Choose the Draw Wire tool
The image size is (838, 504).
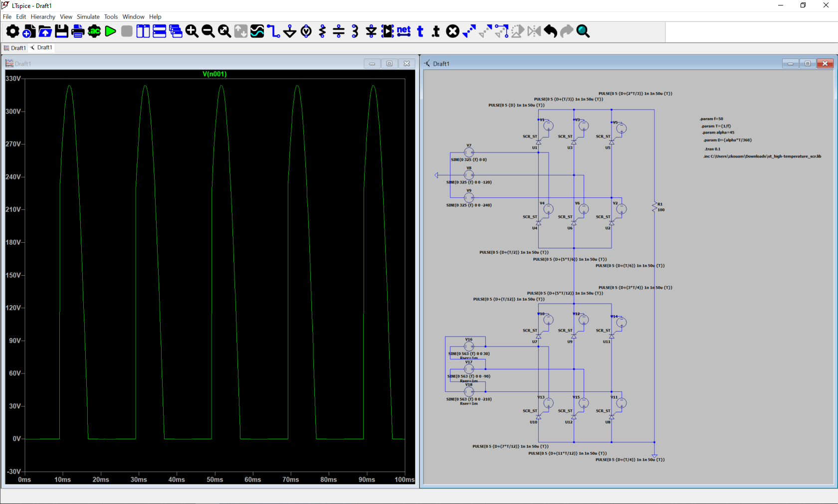[273, 31]
